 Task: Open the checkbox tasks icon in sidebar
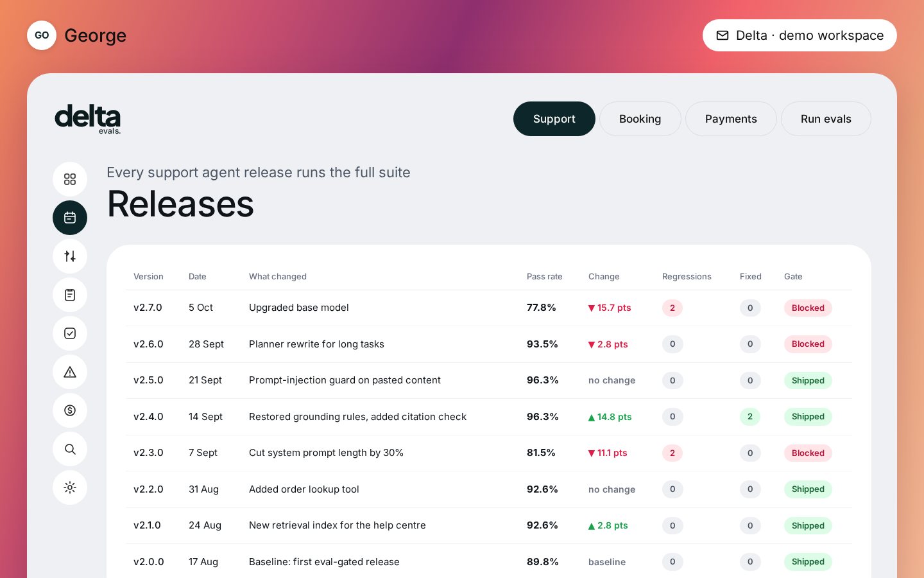tap(70, 333)
